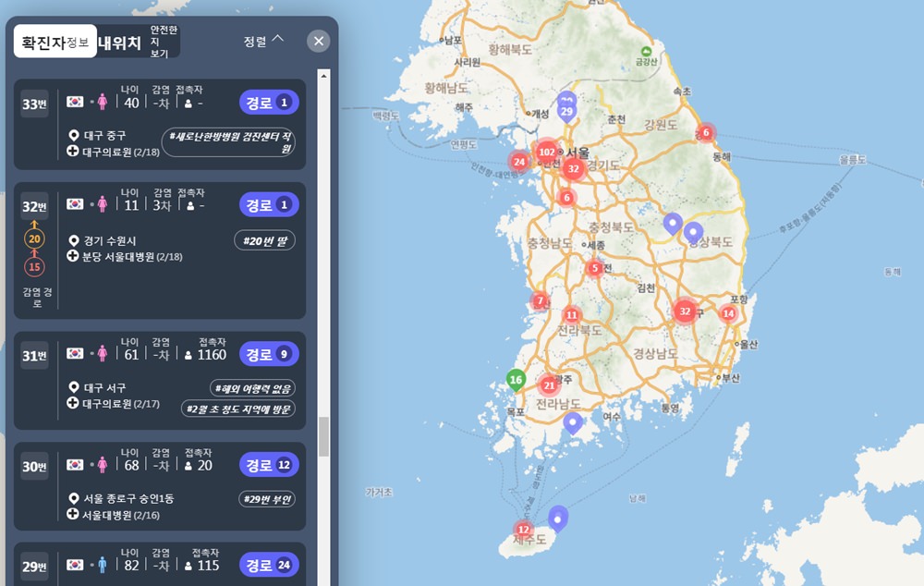Click the 12 cluster marker on 제주도

[x=523, y=530]
